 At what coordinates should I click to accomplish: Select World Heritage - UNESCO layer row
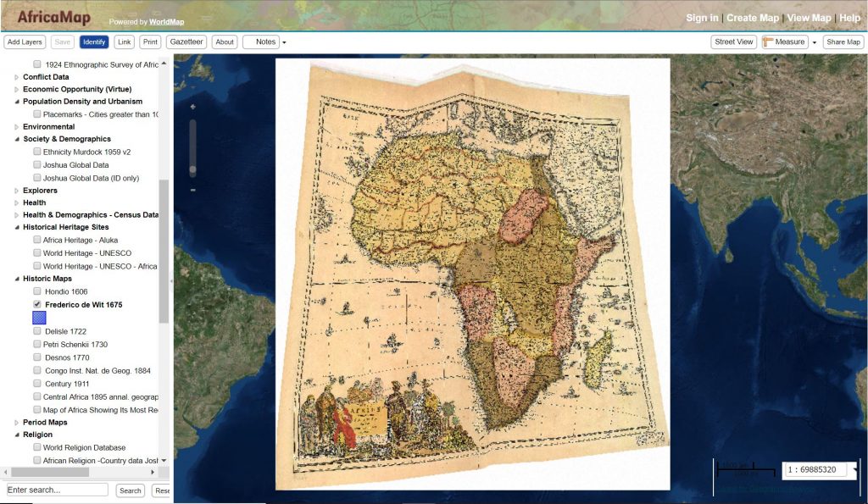point(87,252)
